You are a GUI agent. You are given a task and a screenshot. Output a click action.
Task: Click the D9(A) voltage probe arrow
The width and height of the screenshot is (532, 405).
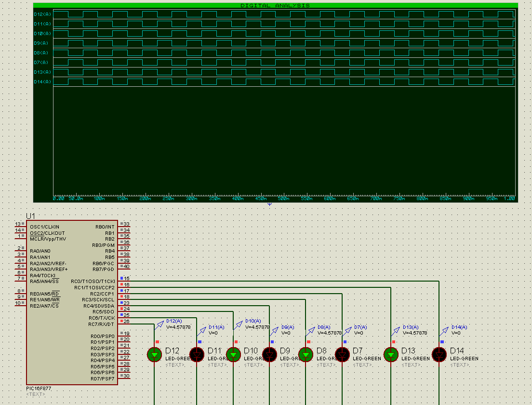tap(274, 331)
